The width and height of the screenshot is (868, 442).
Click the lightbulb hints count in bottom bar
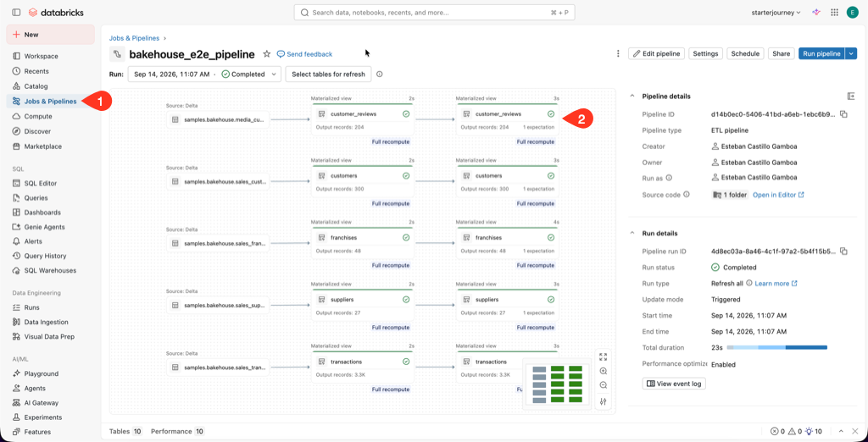point(815,432)
